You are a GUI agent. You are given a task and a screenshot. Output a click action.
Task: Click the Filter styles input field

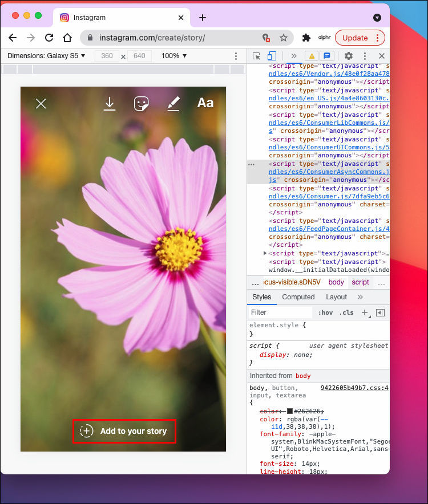(x=281, y=312)
